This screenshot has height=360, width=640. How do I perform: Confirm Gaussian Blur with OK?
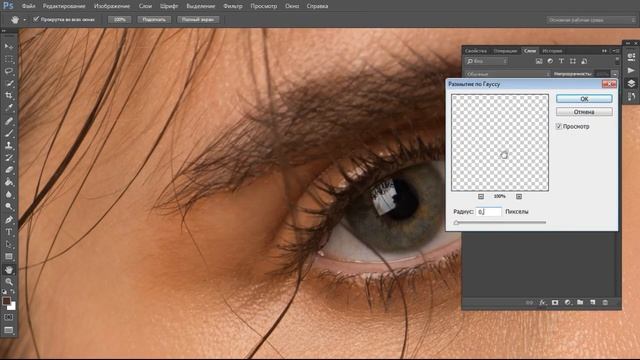(x=584, y=99)
